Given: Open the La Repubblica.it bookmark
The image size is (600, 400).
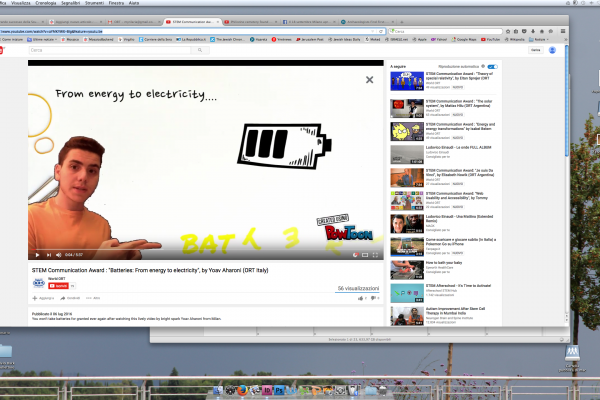Looking at the screenshot, I should point(191,39).
